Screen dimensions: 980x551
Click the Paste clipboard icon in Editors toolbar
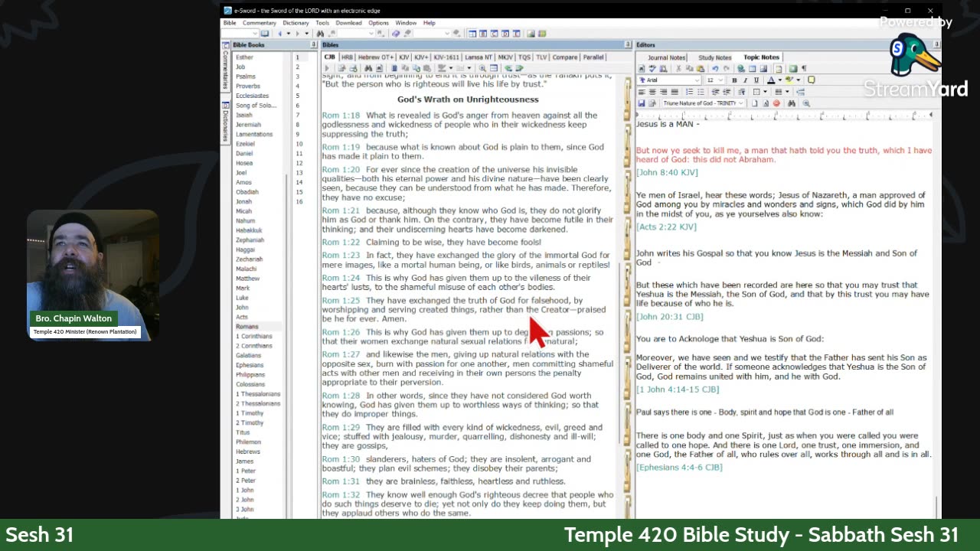pos(701,68)
